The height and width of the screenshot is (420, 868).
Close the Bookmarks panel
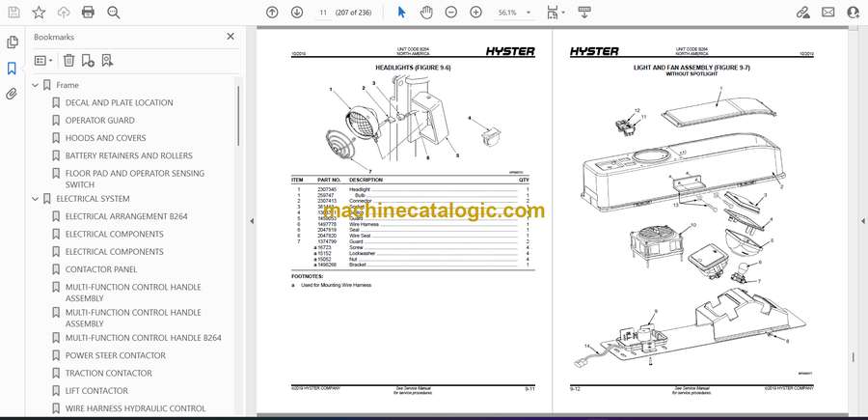tap(231, 37)
